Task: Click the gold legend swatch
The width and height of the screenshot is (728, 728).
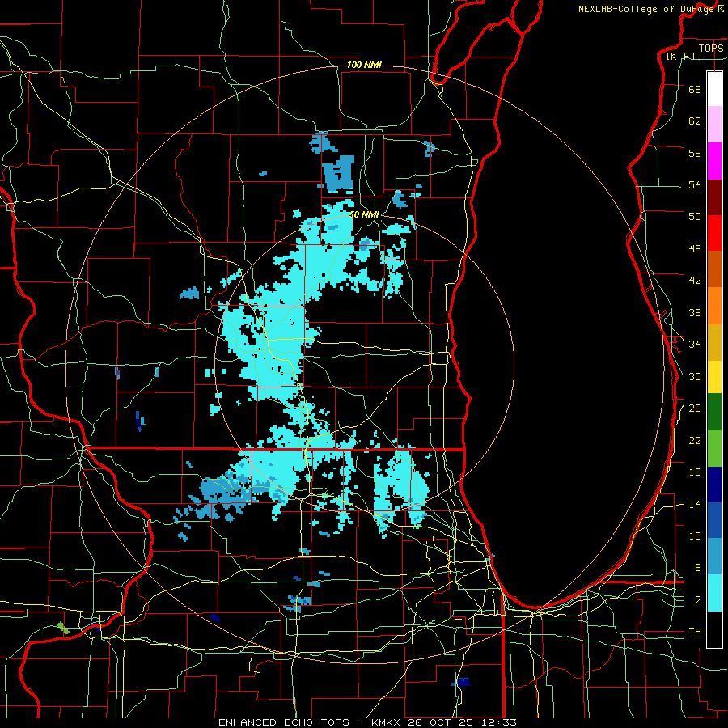Action: click(714, 342)
